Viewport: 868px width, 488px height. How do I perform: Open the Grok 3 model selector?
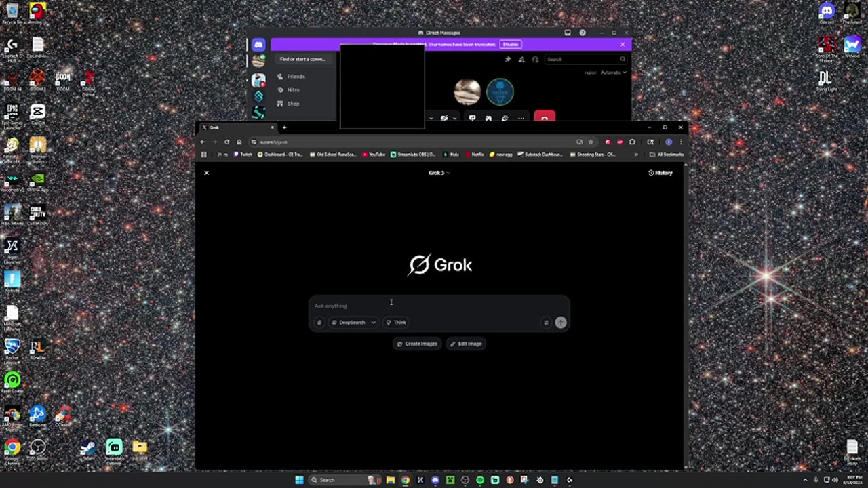point(439,173)
